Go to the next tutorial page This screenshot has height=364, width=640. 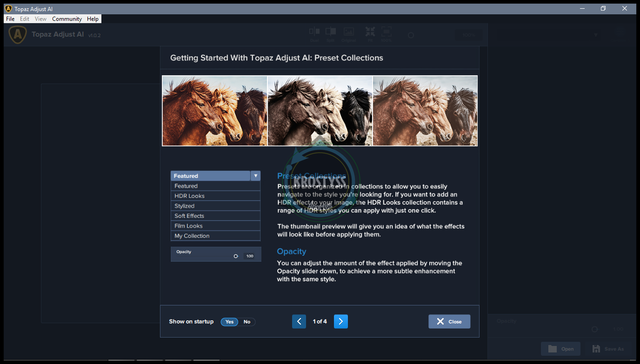(x=341, y=322)
